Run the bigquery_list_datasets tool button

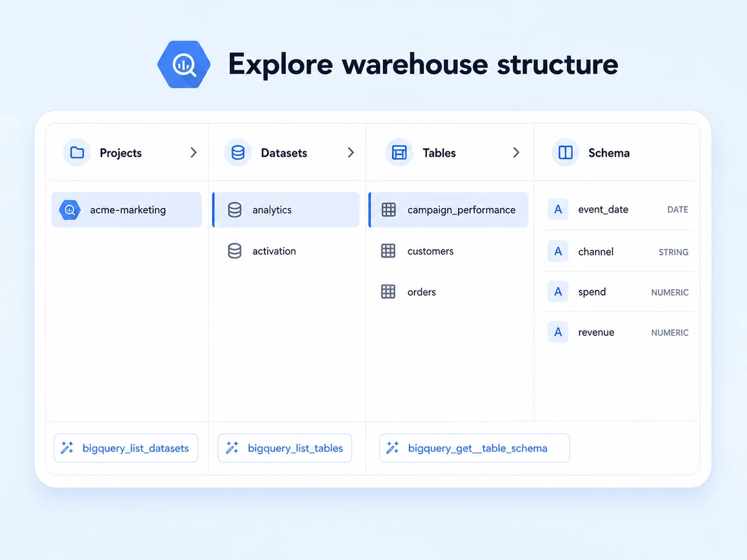(x=126, y=448)
